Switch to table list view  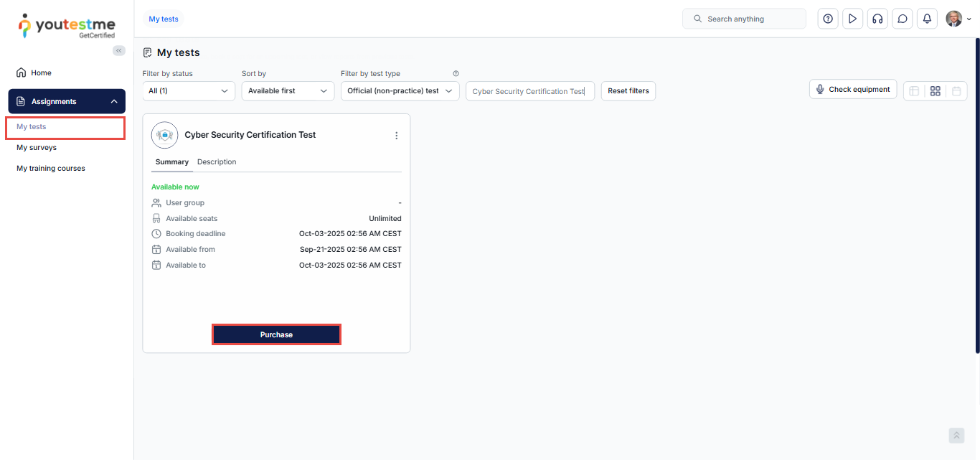pos(914,91)
